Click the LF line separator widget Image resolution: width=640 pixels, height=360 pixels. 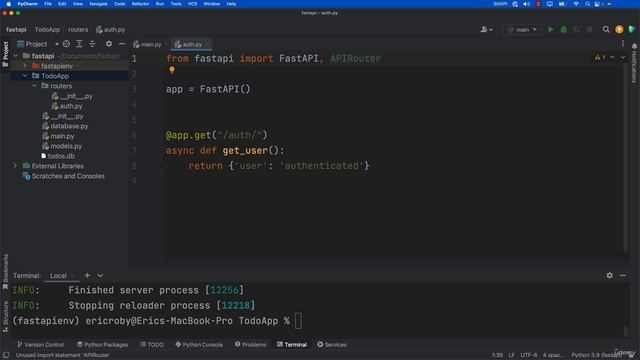tap(511, 355)
